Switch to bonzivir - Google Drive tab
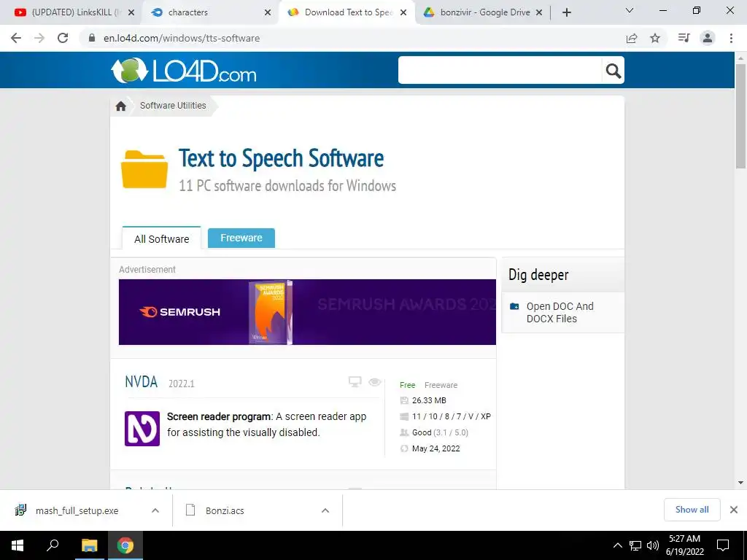The height and width of the screenshot is (560, 747). [x=481, y=12]
